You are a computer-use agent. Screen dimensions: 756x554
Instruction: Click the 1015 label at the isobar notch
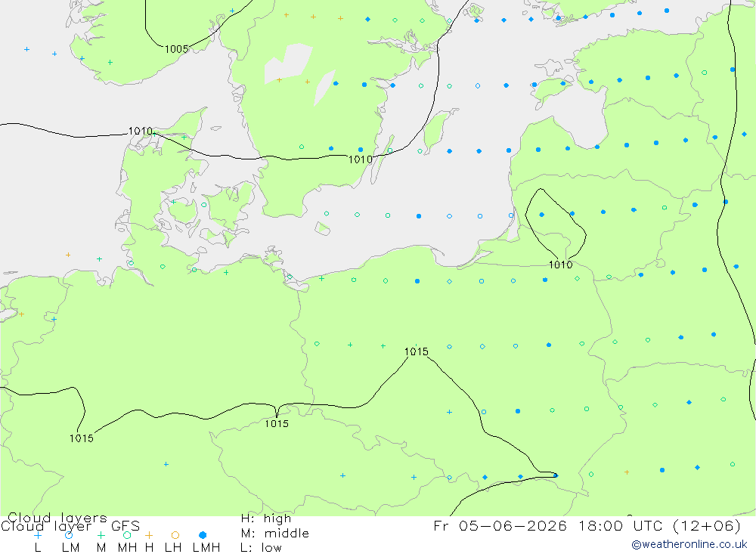(x=277, y=423)
